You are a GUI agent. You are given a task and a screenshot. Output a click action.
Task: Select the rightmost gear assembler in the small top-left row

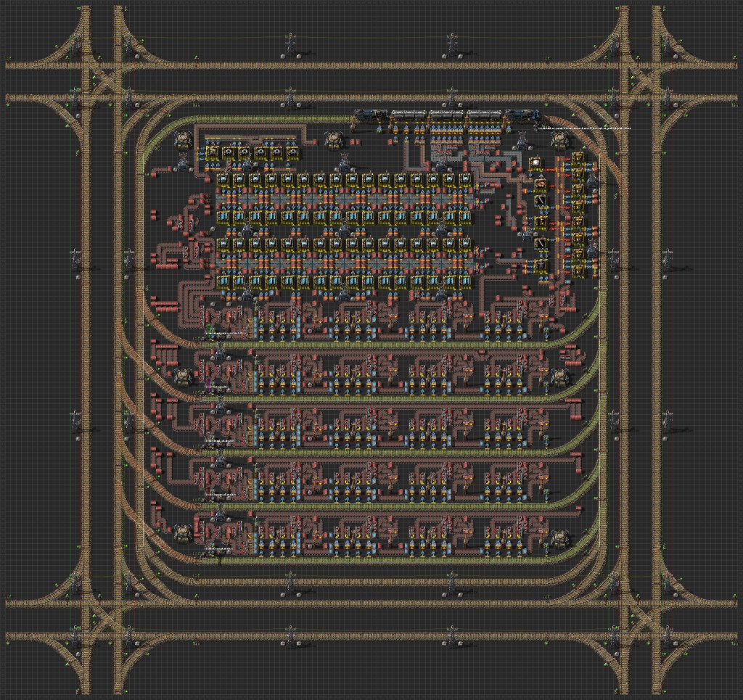point(293,152)
